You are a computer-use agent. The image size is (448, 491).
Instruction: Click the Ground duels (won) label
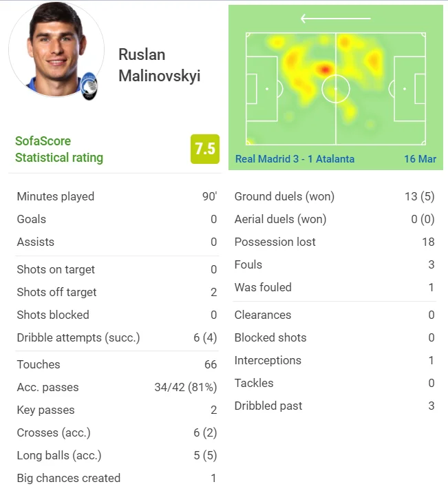click(x=284, y=196)
